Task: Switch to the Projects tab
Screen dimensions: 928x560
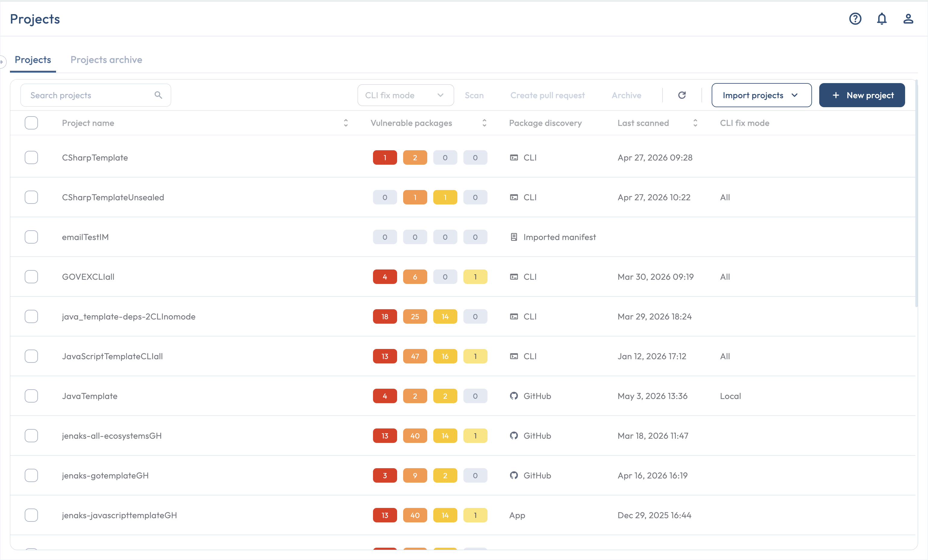Action: [33, 60]
